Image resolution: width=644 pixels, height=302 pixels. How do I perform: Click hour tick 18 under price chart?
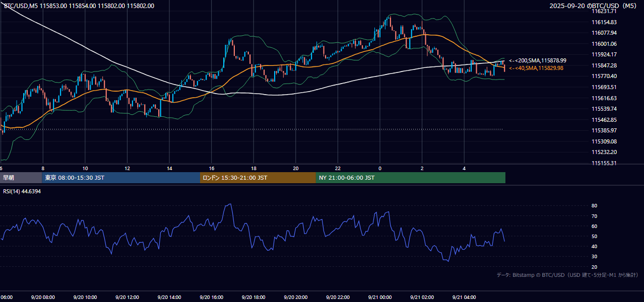pos(253,168)
